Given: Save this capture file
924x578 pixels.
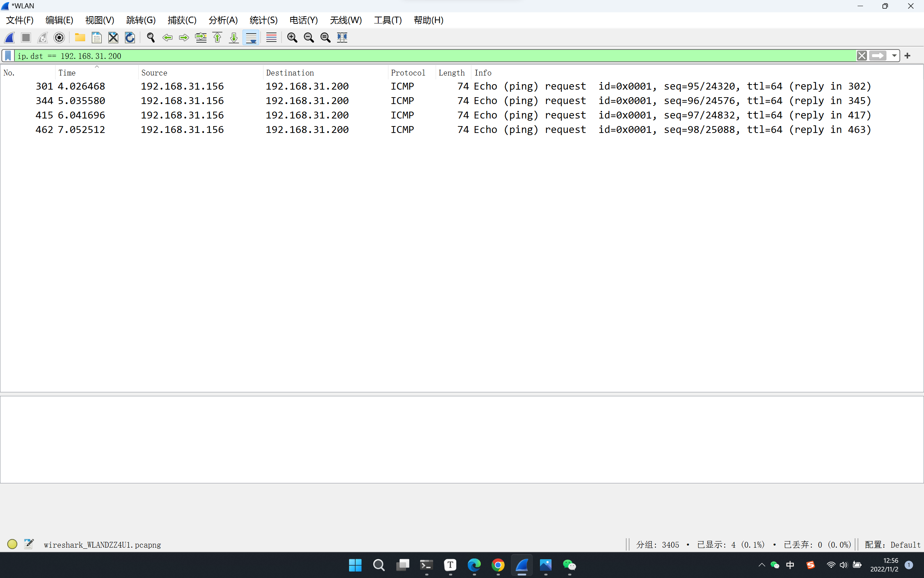Looking at the screenshot, I should point(97,38).
